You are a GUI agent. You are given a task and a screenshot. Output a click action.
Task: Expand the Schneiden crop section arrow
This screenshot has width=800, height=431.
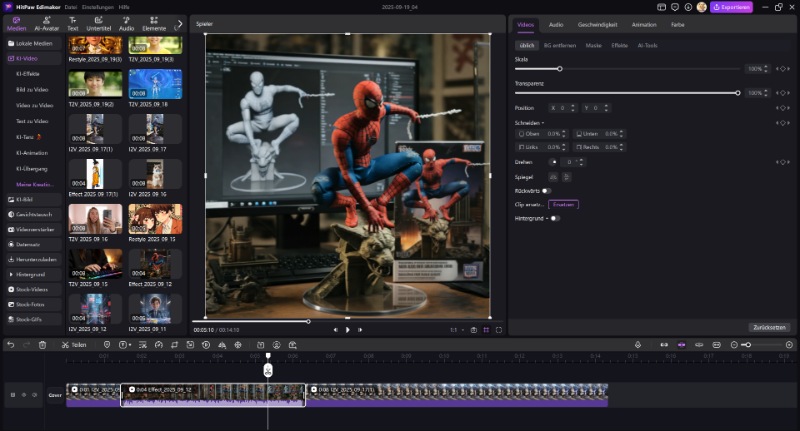[543, 123]
